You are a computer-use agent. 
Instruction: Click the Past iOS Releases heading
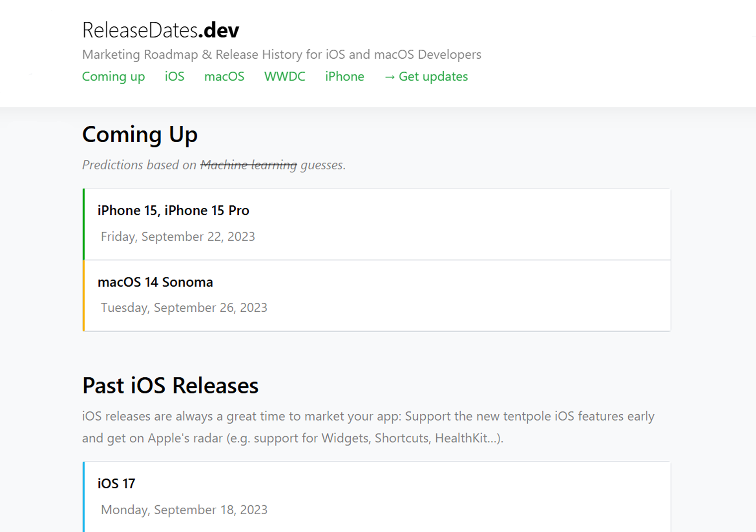[x=170, y=385]
